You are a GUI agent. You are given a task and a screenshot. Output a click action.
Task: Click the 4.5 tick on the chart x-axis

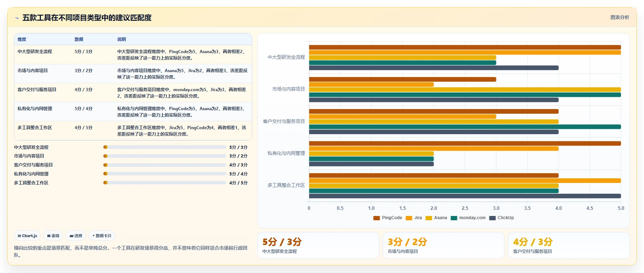[x=590, y=208]
